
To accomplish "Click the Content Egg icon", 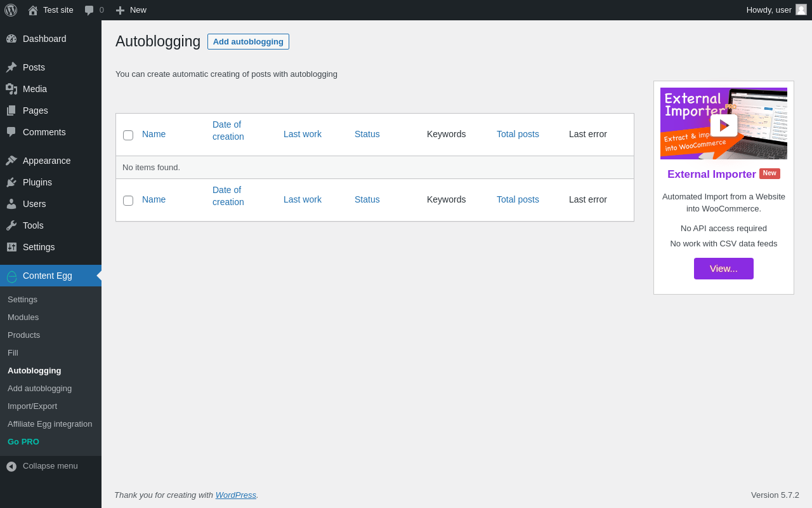I will [11, 276].
